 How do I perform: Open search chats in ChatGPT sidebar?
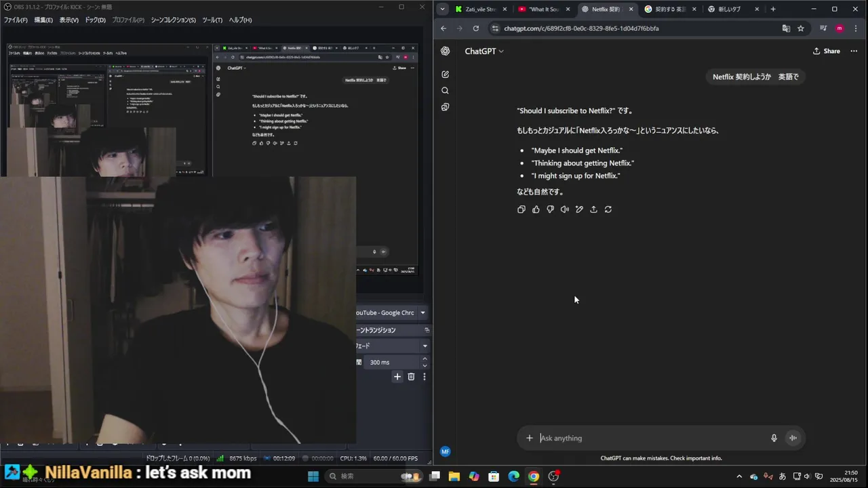(x=445, y=91)
